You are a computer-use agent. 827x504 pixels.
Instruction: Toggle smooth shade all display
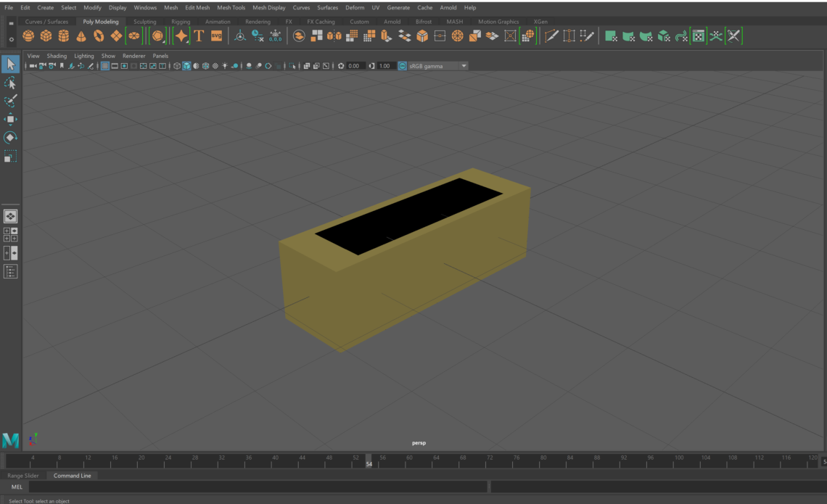(x=186, y=66)
